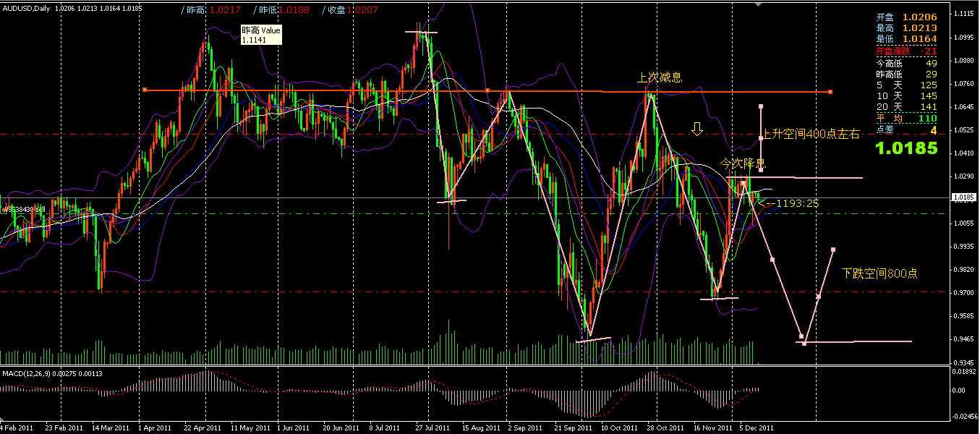
Task: Click the large green 1.0185 price display
Action: coord(907,149)
